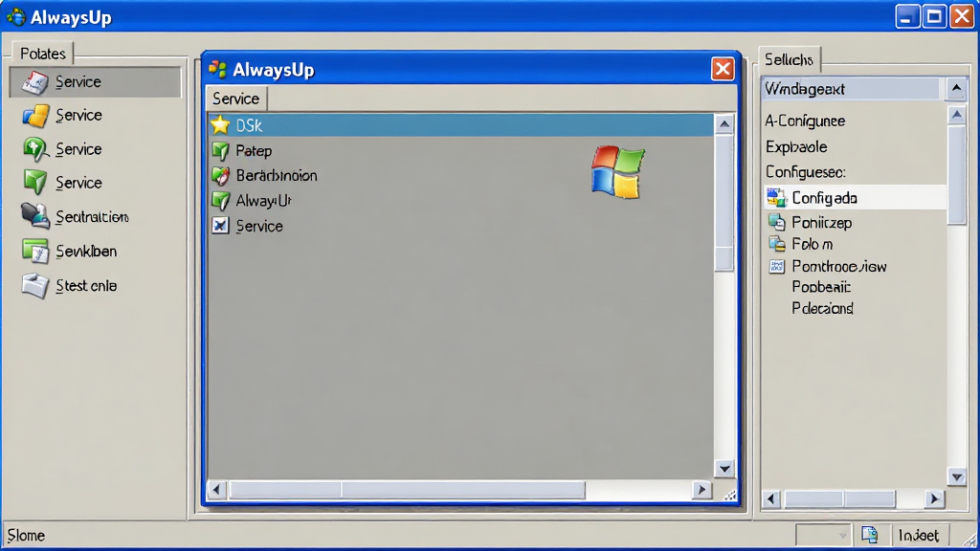Click the down arrow of the right panel scrollbar
Screen dimensions: 980x551
click(957, 477)
